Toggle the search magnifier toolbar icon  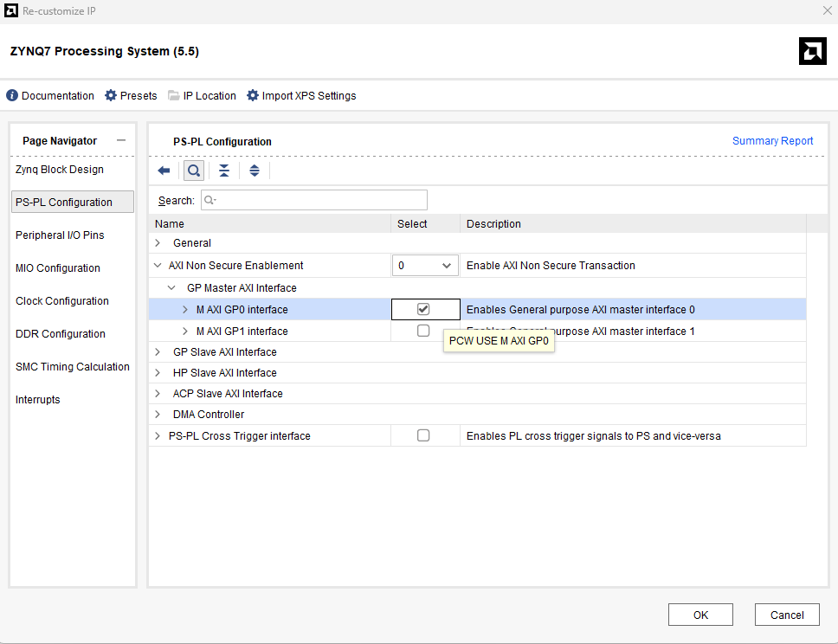pos(194,171)
